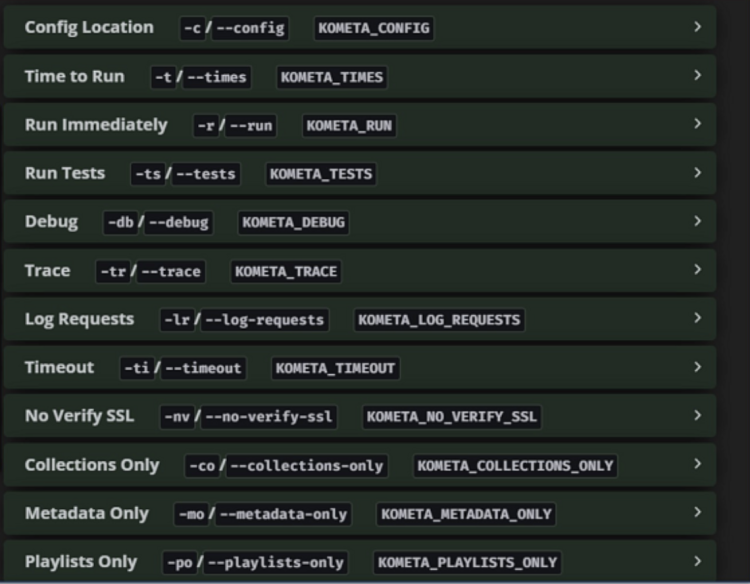
Task: Click the Run Immediately title text
Action: [96, 125]
